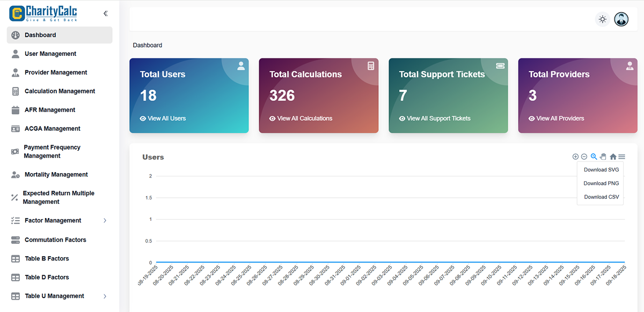
Task: Open View All Users link
Action: click(x=163, y=118)
